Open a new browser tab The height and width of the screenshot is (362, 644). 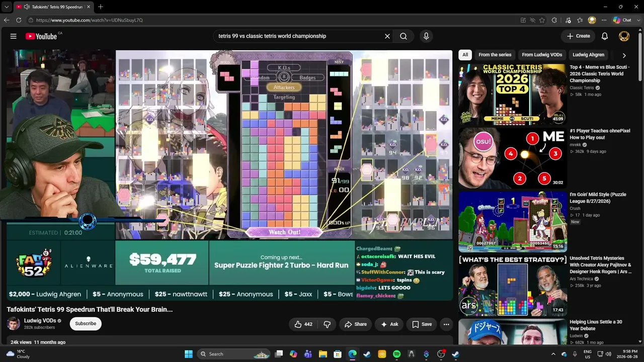click(101, 7)
